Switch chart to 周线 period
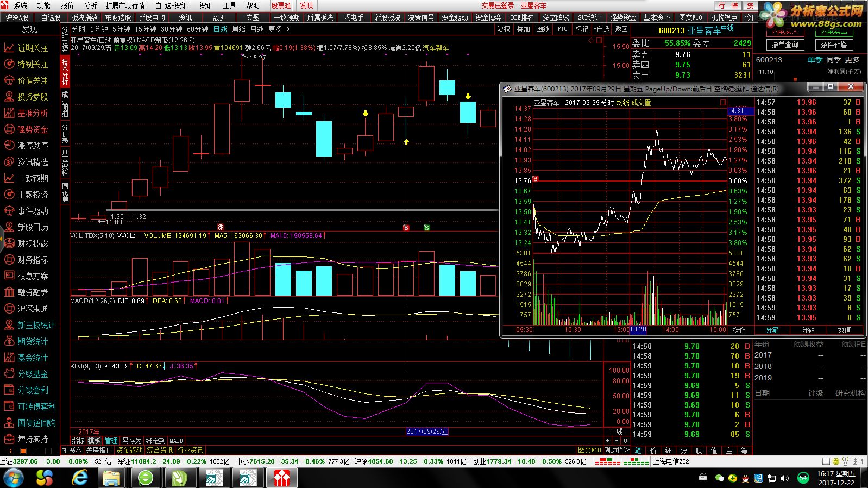 coord(238,29)
